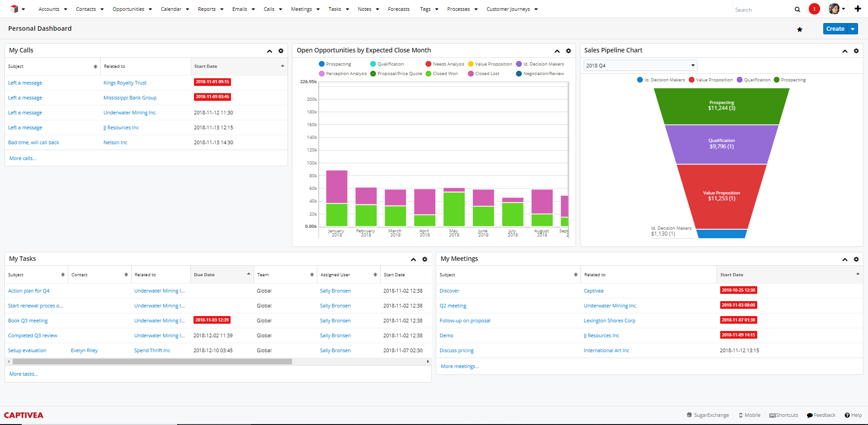This screenshot has width=868, height=425.
Task: Open SugarExchange in footer
Action: 708,415
